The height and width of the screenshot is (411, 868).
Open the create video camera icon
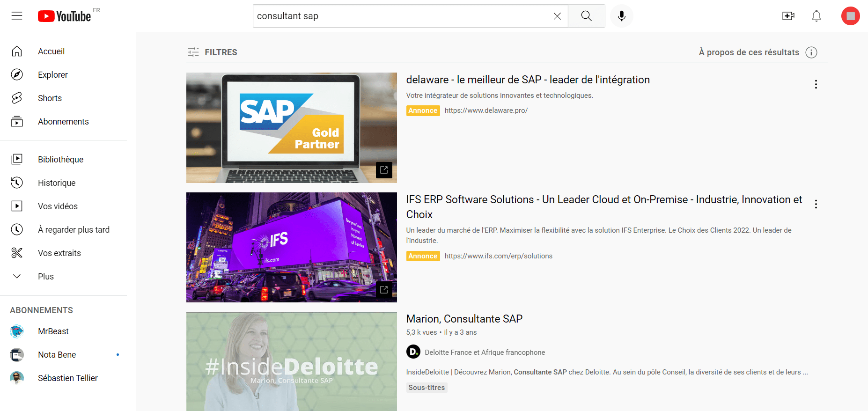[x=788, y=16]
